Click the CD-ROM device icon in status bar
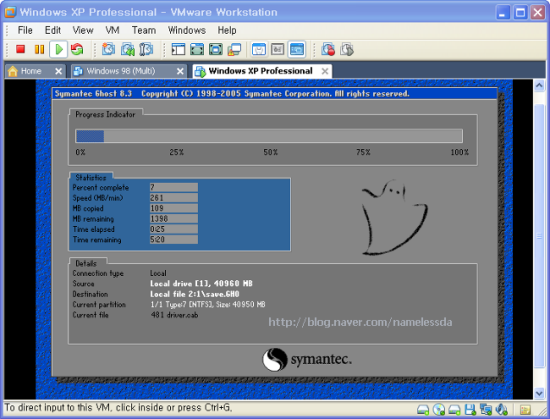Viewport: 550px width, 419px height. click(x=438, y=409)
